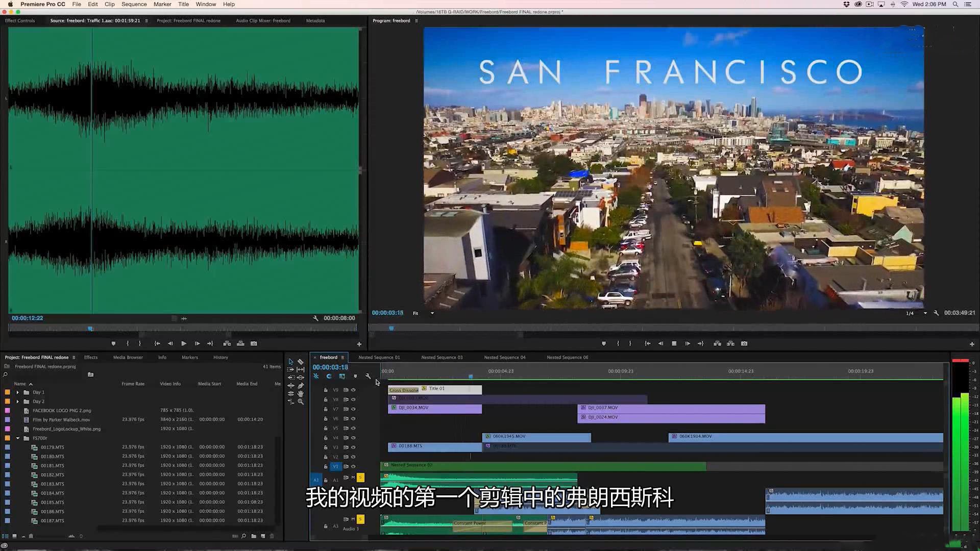Image resolution: width=980 pixels, height=551 pixels.
Task: Play the clip in Source monitor
Action: point(184,343)
